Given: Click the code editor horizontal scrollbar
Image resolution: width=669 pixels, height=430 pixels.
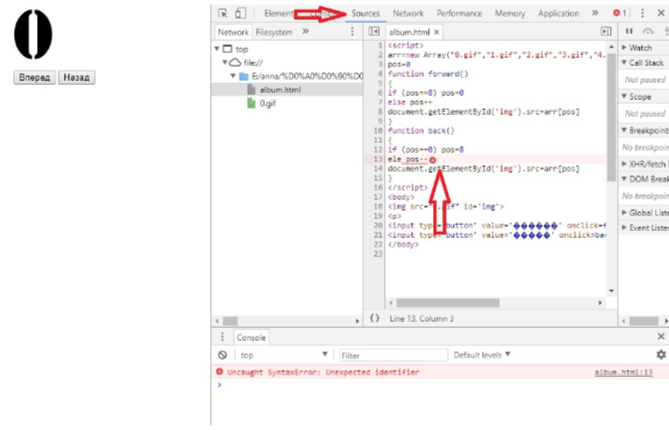Looking at the screenshot, I should (448, 302).
